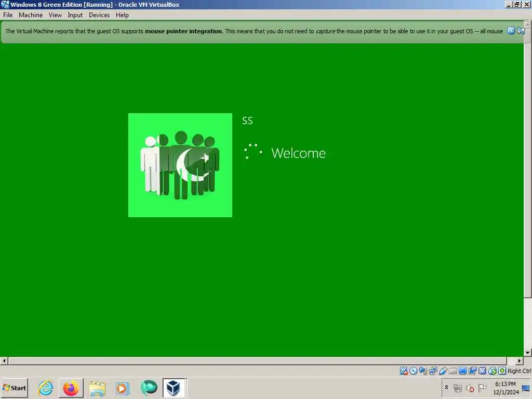Screen dimensions: 532x399
Task: Open the Start menu
Action: click(x=14, y=388)
